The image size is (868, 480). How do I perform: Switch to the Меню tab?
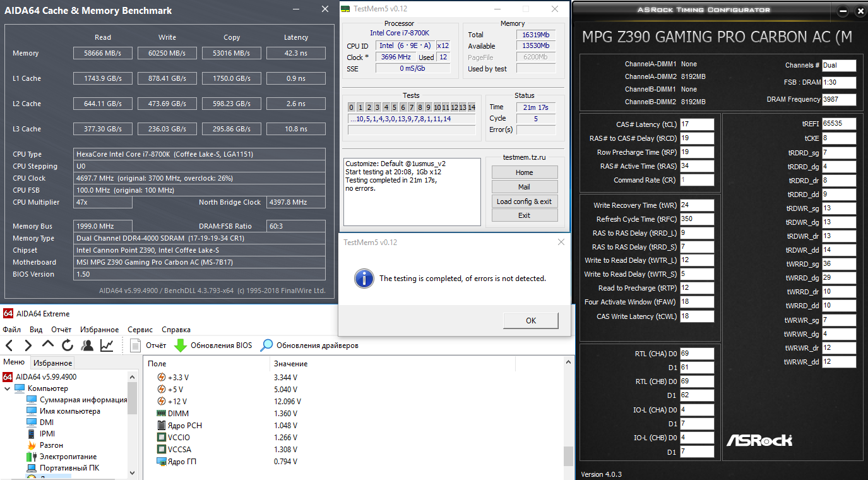(x=14, y=362)
